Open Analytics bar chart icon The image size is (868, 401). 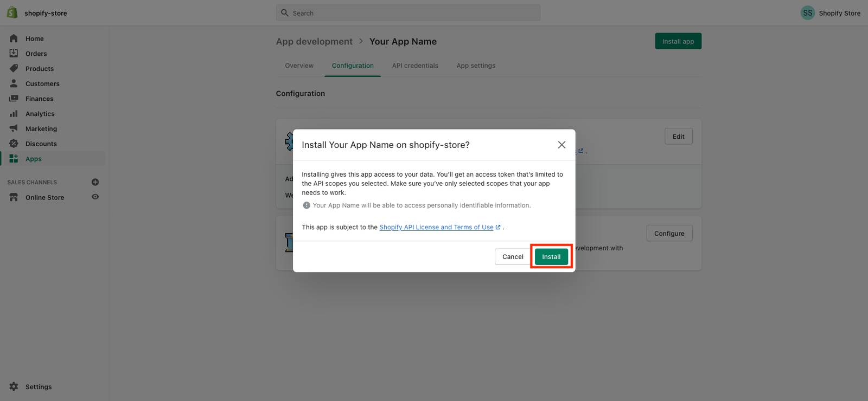pyautogui.click(x=14, y=114)
